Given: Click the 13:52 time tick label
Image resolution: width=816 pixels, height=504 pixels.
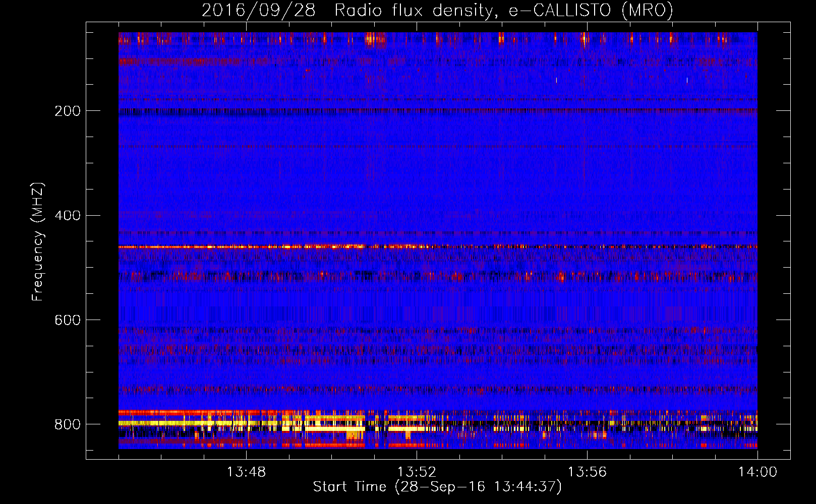Looking at the screenshot, I should click(x=417, y=472).
